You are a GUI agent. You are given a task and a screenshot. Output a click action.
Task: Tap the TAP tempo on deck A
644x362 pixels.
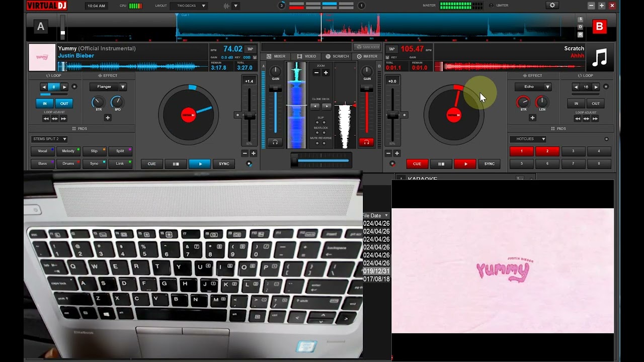250,49
